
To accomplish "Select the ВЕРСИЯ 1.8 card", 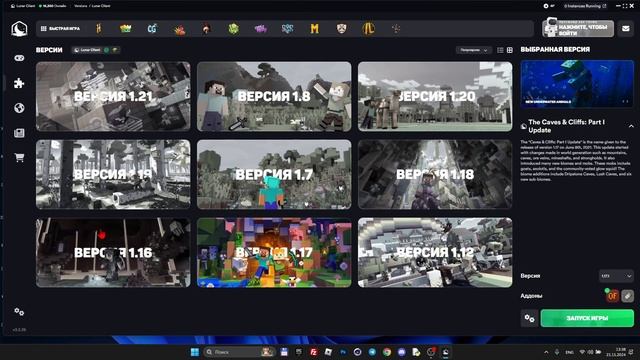I will (x=274, y=96).
